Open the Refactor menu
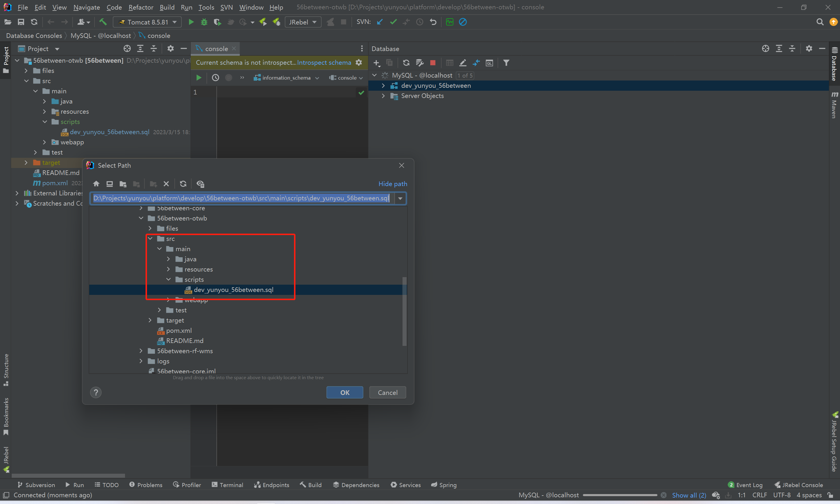 (x=141, y=7)
